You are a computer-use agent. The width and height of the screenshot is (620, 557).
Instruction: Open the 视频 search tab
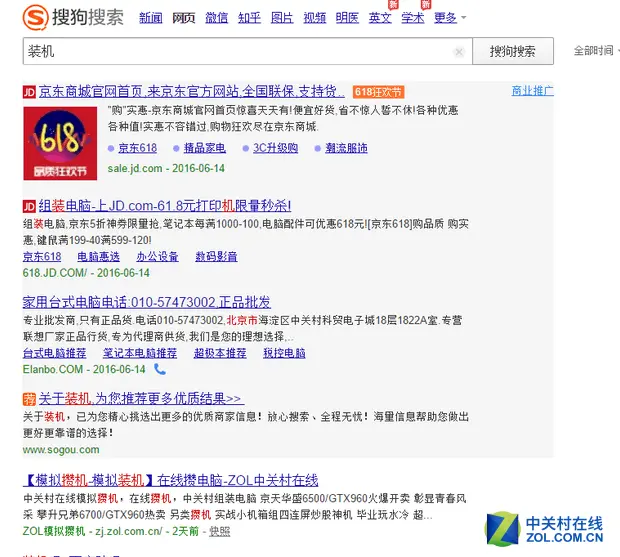315,18
